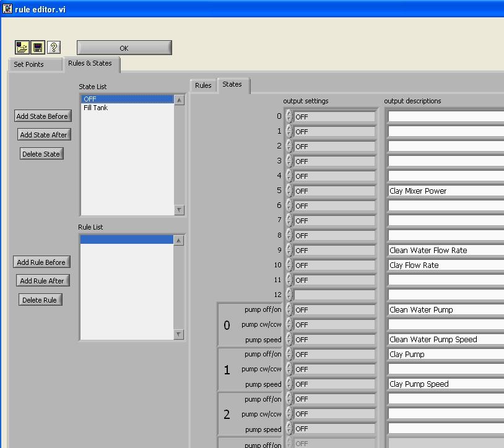
Task: Click stepper for output setting 12
Action: point(289,295)
